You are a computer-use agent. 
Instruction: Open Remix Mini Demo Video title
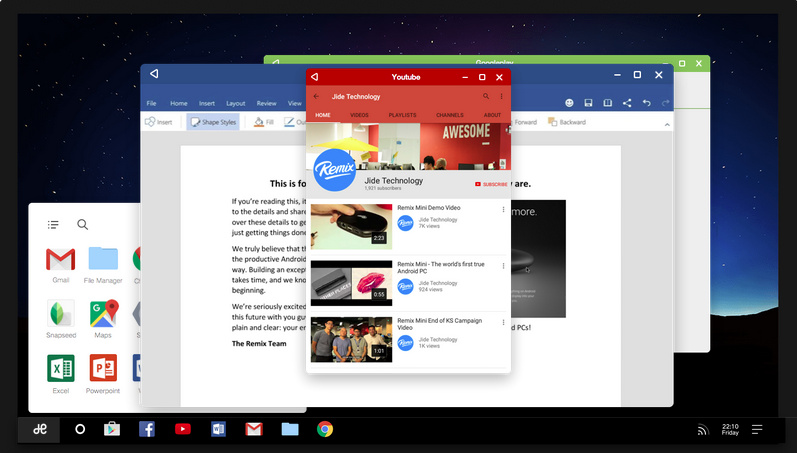(x=428, y=207)
